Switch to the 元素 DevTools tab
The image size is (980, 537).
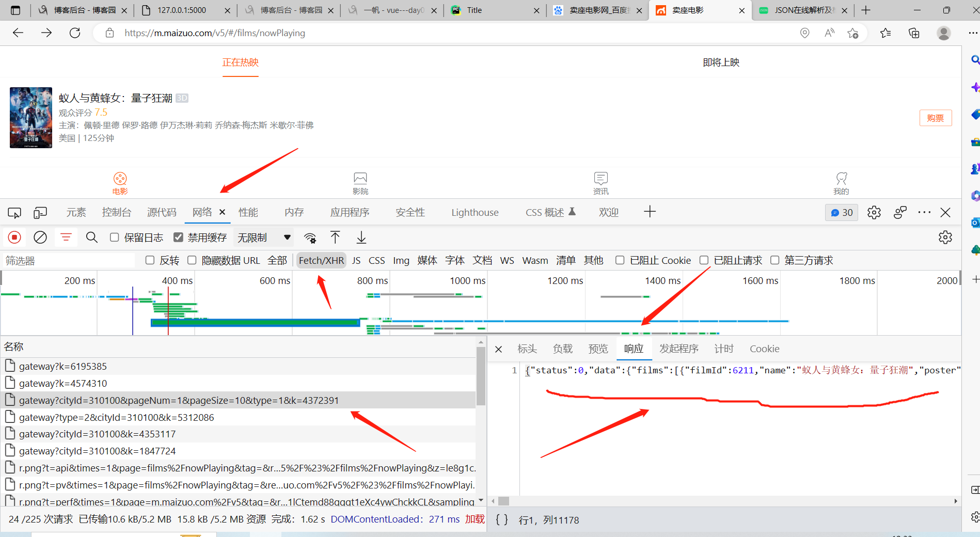(76, 212)
